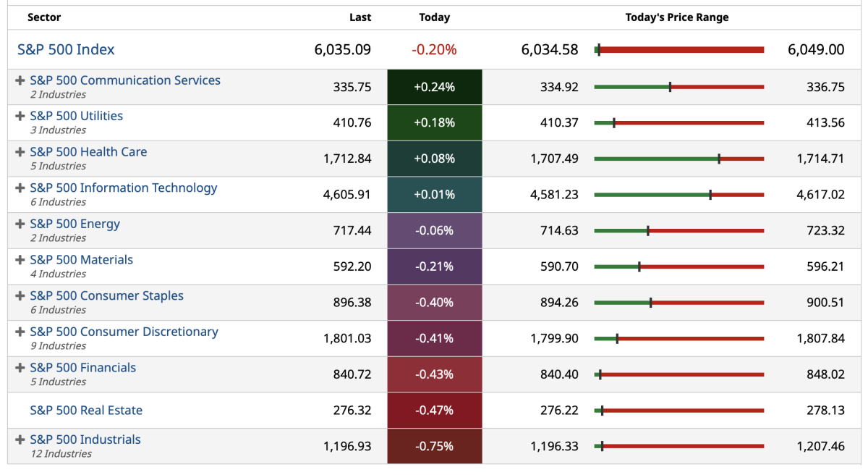The image size is (868, 475).
Task: Expand the S&P 500 Communication Services row
Action: click(x=20, y=80)
